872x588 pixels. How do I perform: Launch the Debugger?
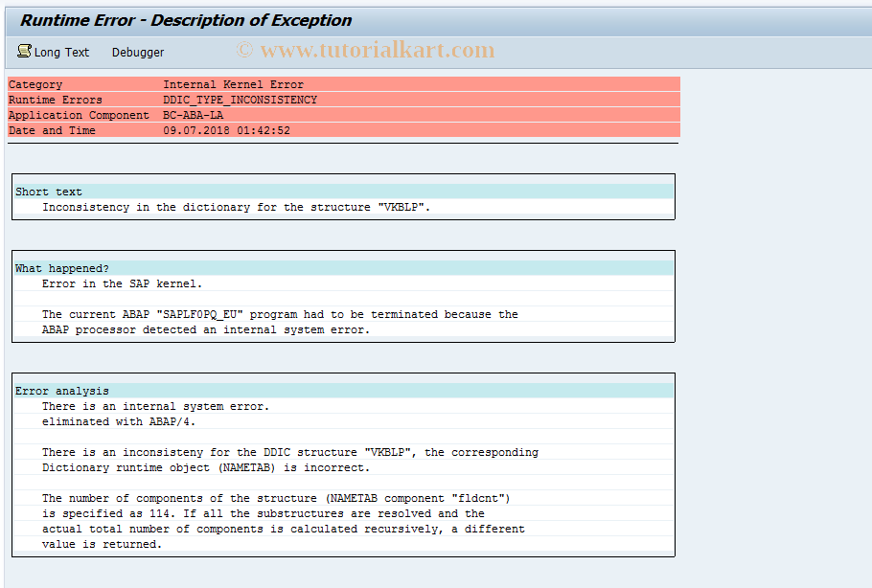coord(138,53)
